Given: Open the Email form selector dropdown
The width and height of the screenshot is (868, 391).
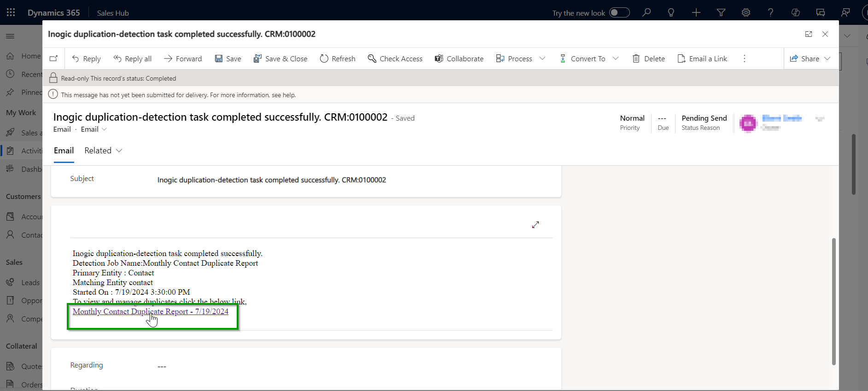Looking at the screenshot, I should tap(94, 129).
